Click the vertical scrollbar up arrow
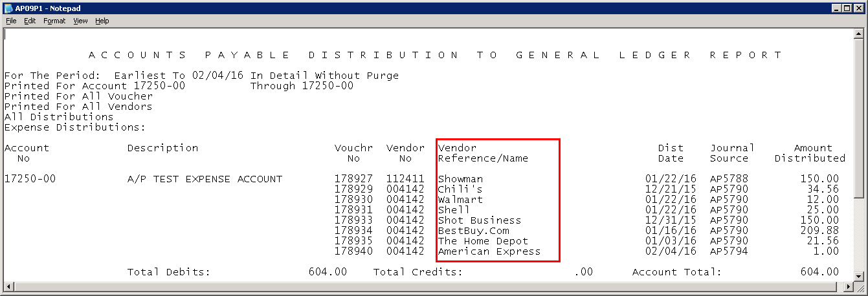The width and height of the screenshot is (868, 296). tap(860, 34)
